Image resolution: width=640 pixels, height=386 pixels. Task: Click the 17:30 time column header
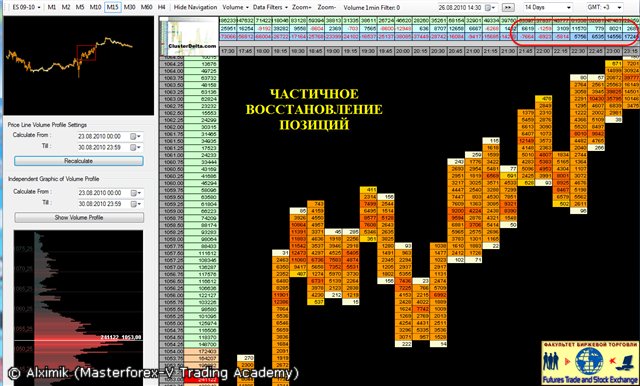pos(228,51)
